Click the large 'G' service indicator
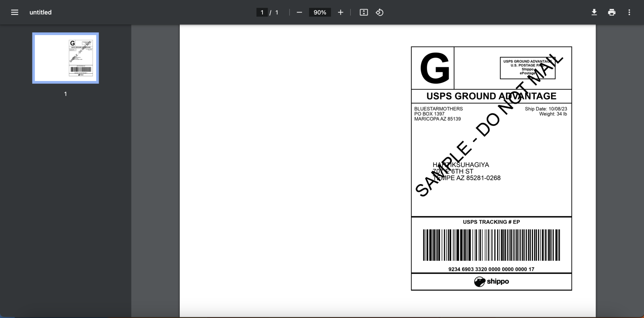 (x=435, y=68)
